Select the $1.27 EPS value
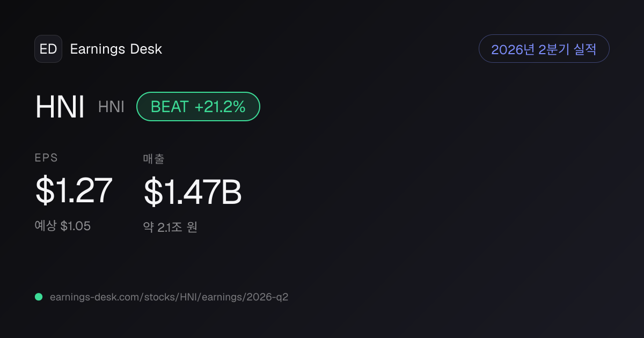 click(x=74, y=191)
